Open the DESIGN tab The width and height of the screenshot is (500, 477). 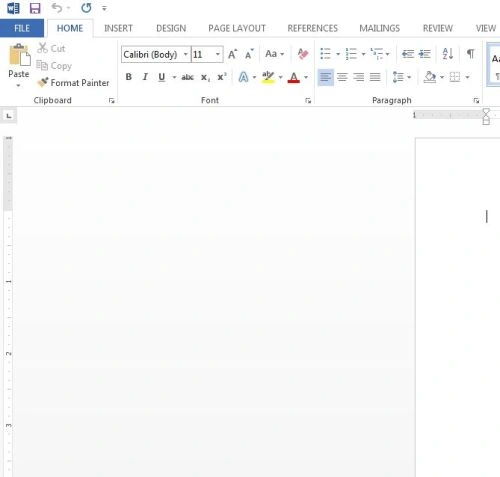[171, 28]
